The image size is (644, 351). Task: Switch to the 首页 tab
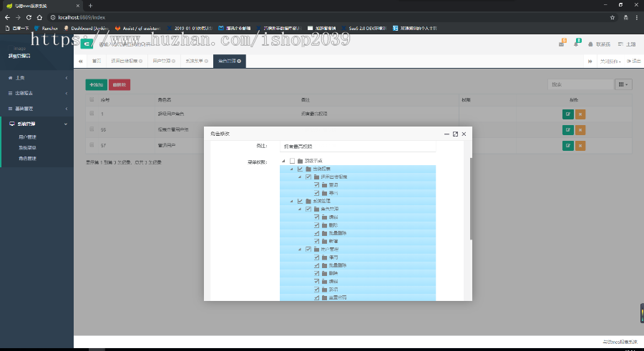click(97, 61)
